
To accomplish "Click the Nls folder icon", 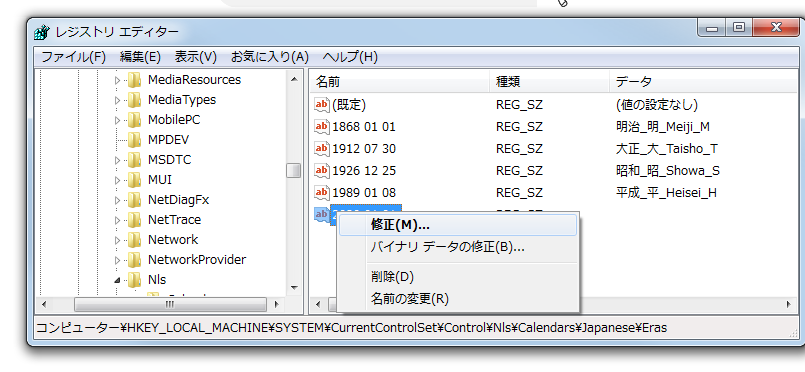I will point(135,280).
